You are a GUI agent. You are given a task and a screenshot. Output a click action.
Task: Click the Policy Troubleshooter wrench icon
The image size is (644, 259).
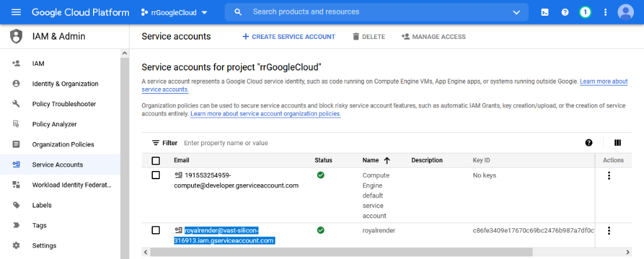click(16, 104)
